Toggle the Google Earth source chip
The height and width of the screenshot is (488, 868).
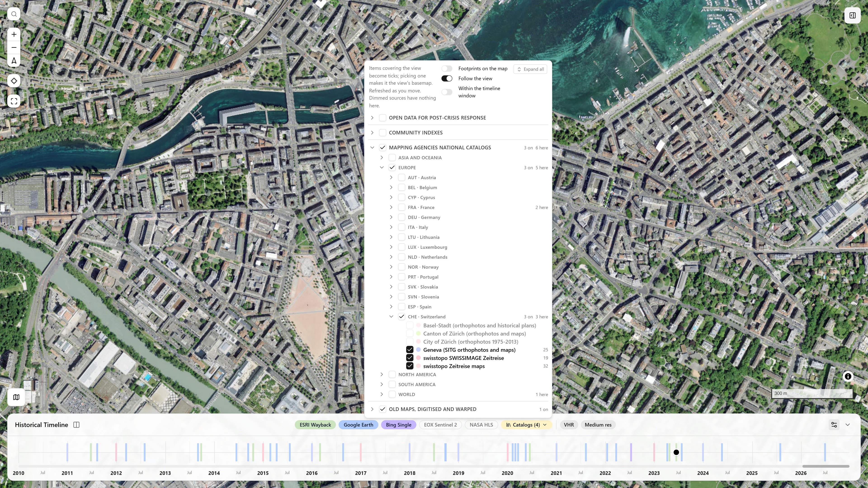358,425
